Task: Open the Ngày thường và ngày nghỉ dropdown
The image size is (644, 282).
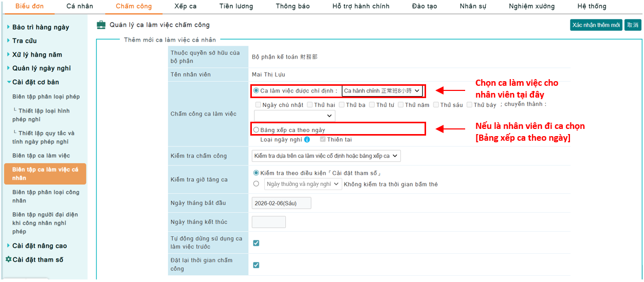Action: pyautogui.click(x=303, y=184)
